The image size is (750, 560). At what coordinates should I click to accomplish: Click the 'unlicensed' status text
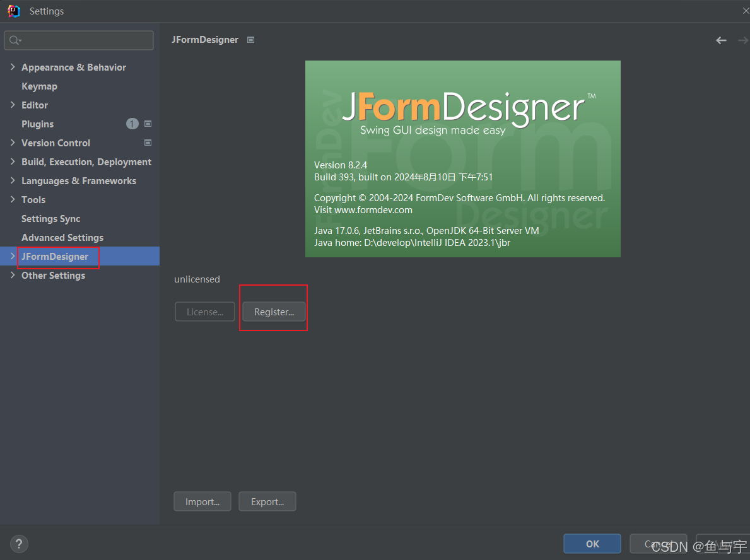pyautogui.click(x=197, y=279)
